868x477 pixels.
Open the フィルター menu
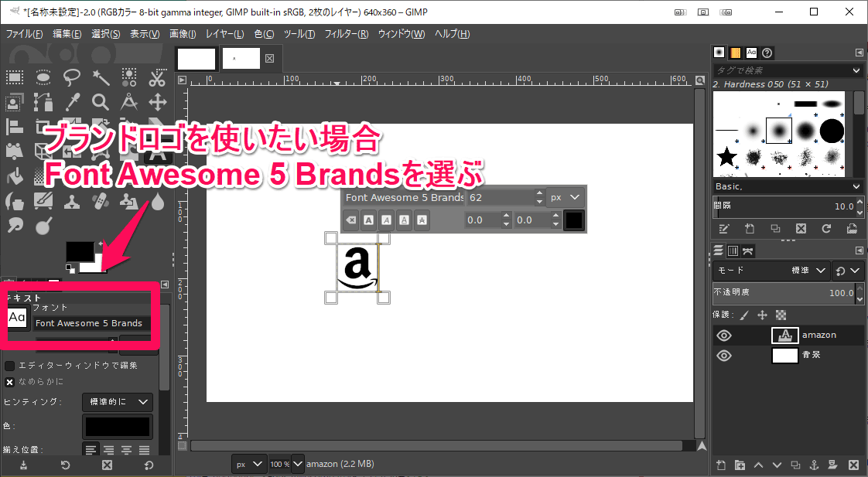(x=347, y=34)
